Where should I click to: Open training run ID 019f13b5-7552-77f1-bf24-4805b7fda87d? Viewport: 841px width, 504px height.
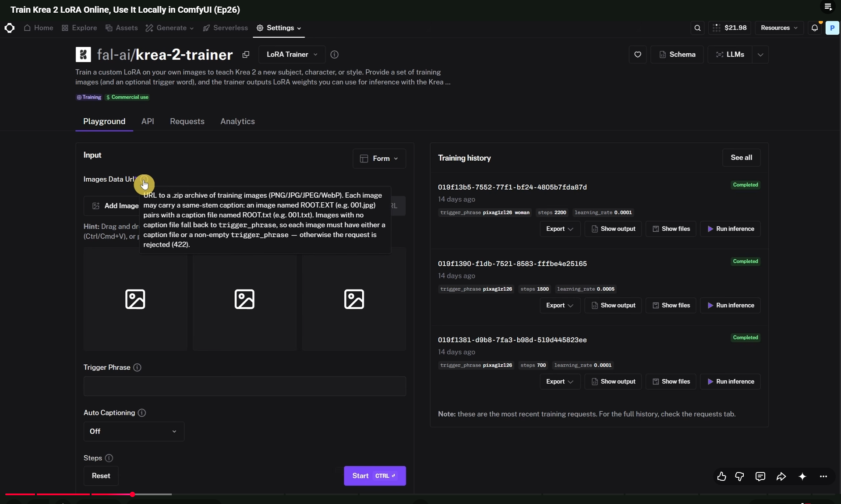tap(512, 187)
